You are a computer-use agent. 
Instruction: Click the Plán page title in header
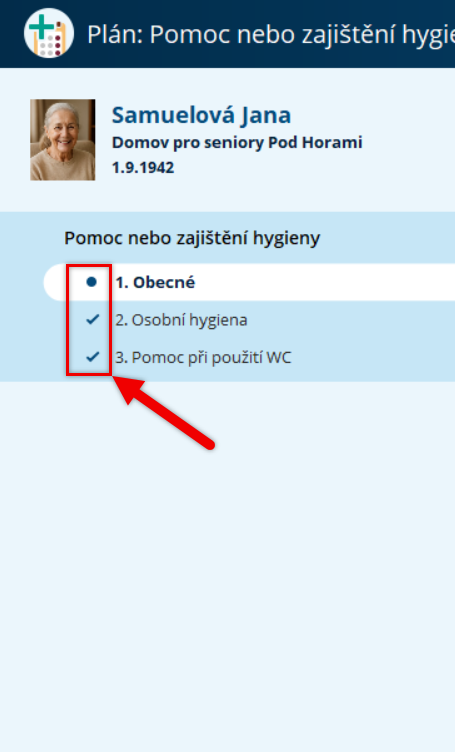pyautogui.click(x=271, y=35)
